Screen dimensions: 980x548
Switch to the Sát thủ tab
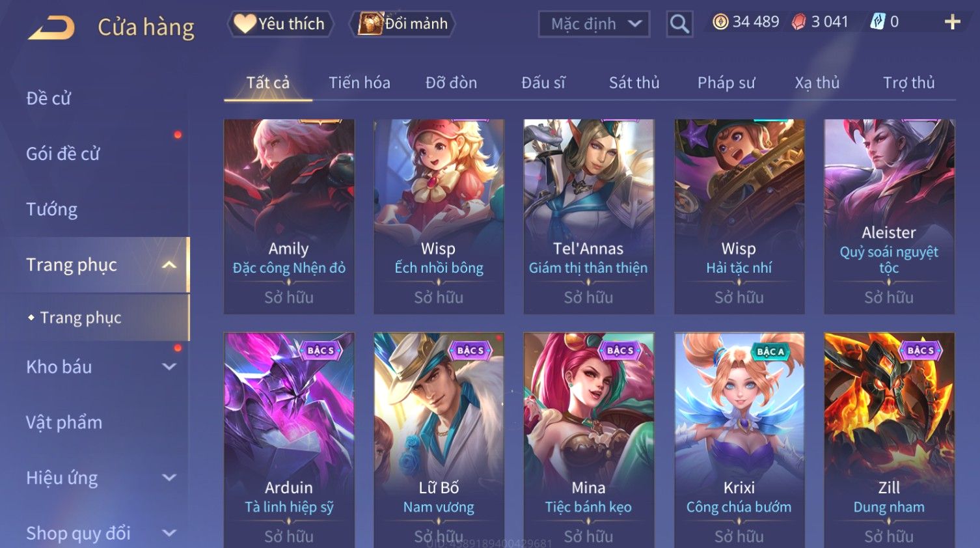pyautogui.click(x=634, y=83)
